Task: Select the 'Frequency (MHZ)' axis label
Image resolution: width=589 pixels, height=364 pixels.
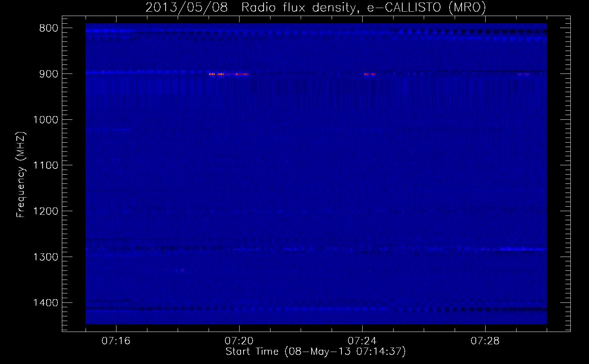Action: pyautogui.click(x=21, y=175)
